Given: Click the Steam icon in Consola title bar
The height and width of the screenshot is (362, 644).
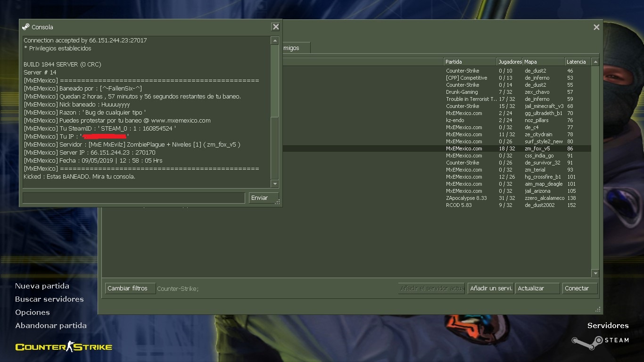Looking at the screenshot, I should (x=26, y=27).
